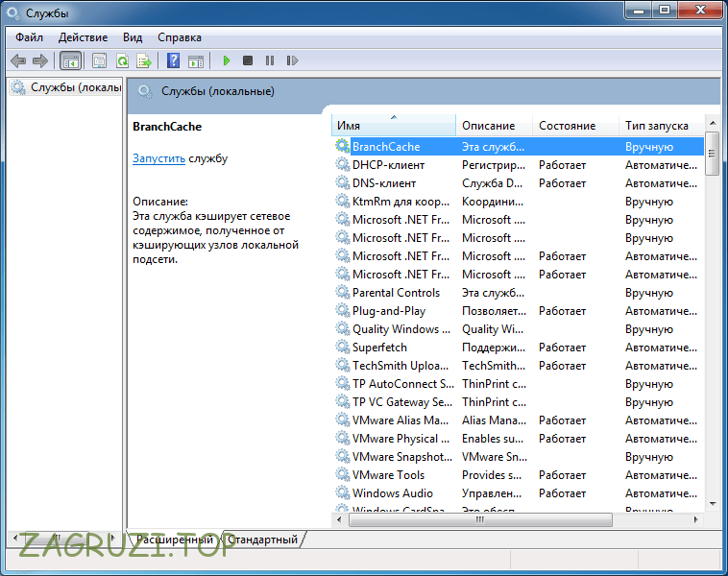Image resolution: width=728 pixels, height=576 pixels.
Task: Click the gear icon beside BranchCache row
Action: (x=343, y=146)
